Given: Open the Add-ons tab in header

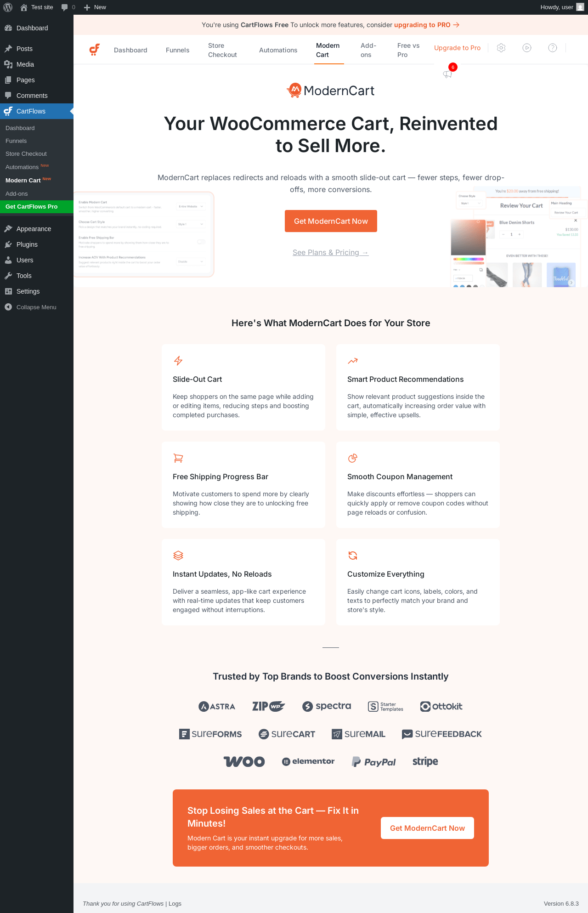Looking at the screenshot, I should [x=368, y=50].
